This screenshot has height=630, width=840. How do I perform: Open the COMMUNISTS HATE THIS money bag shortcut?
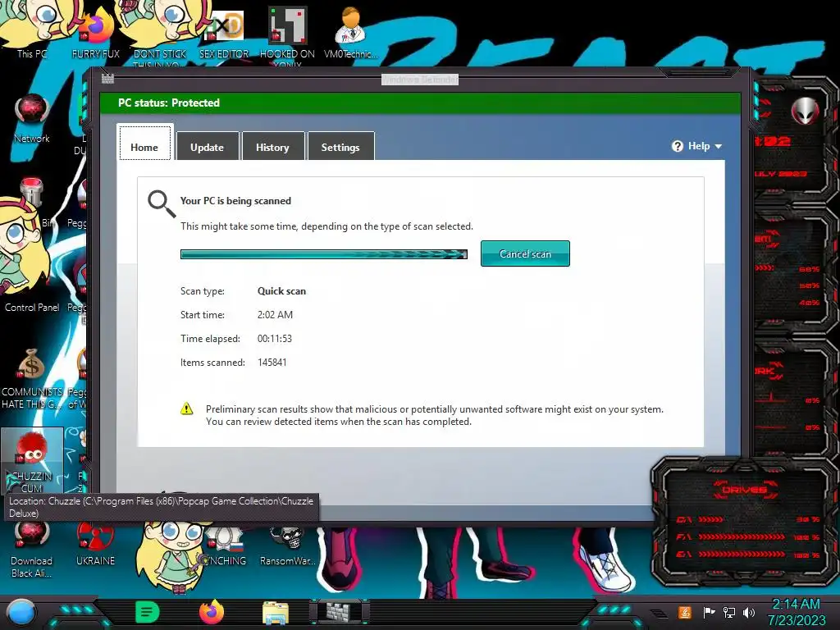32,377
